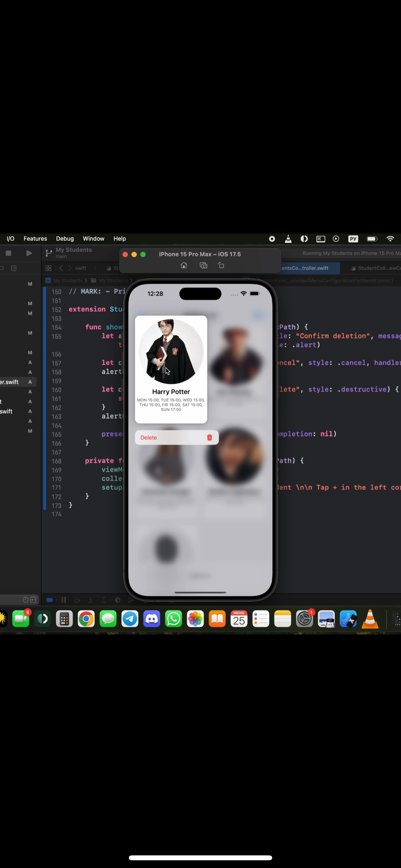This screenshot has height=868, width=401.
Task: Open Photos app from the Dock
Action: (x=195, y=619)
